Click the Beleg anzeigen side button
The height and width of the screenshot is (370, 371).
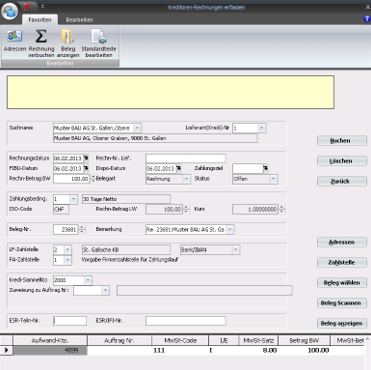coord(342,323)
